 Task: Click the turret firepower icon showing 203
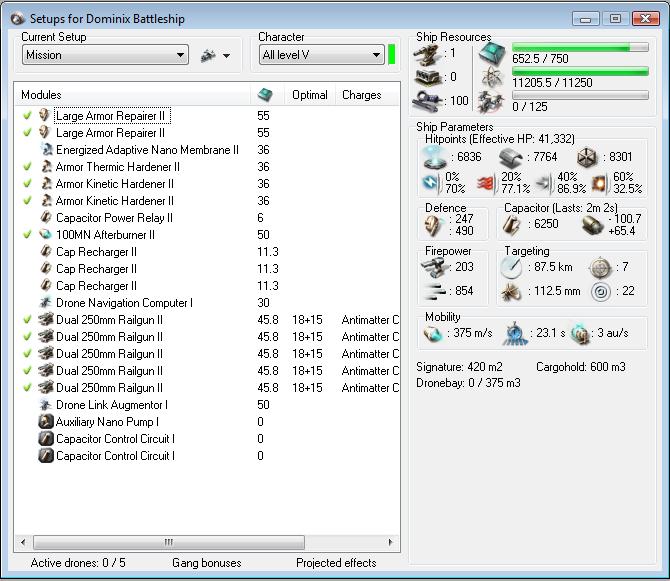pos(435,267)
